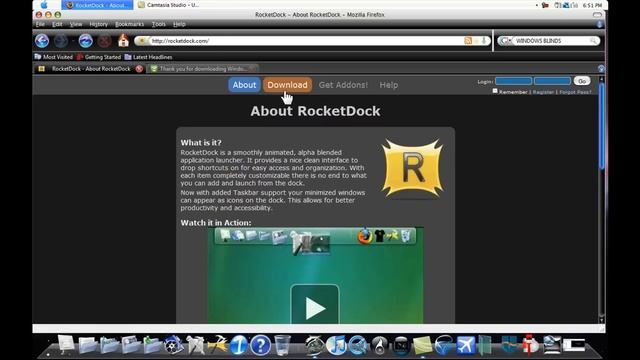Open the Edit menu

[57, 24]
